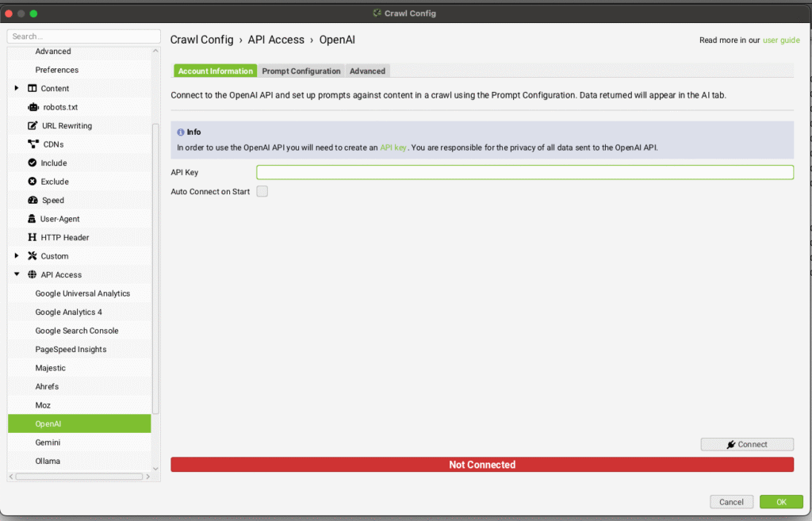Open the Advanced tab
Viewport: 812px width, 521px height.
pyautogui.click(x=367, y=71)
